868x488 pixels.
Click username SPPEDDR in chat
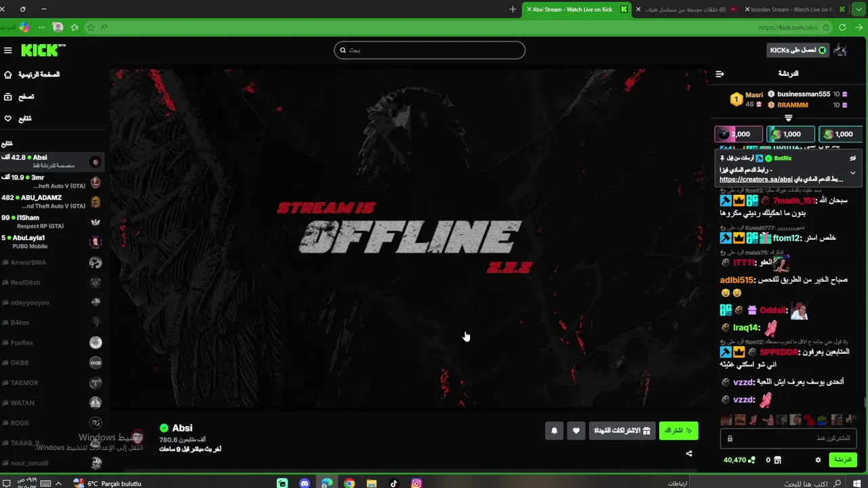pyautogui.click(x=779, y=352)
